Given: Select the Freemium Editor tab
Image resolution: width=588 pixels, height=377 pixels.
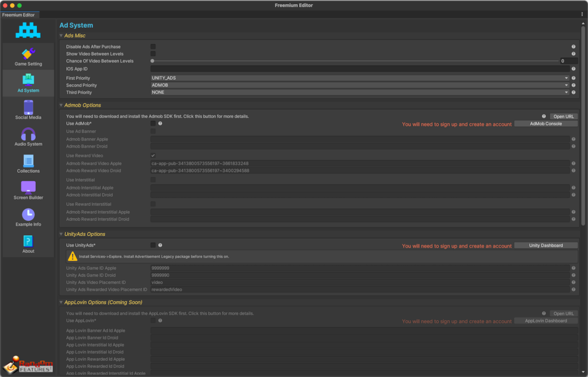Looking at the screenshot, I should (19, 15).
